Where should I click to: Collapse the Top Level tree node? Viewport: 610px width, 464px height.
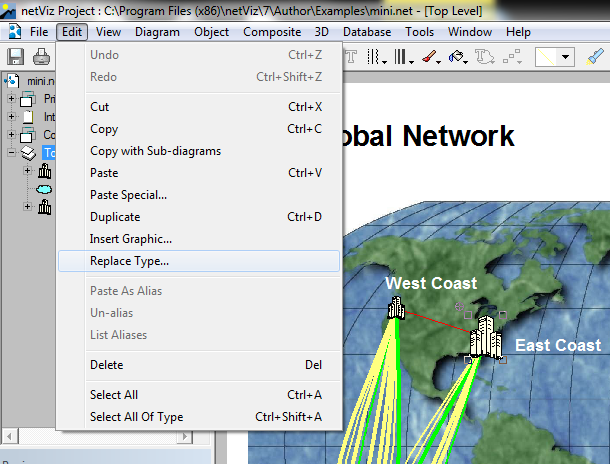pyautogui.click(x=12, y=153)
